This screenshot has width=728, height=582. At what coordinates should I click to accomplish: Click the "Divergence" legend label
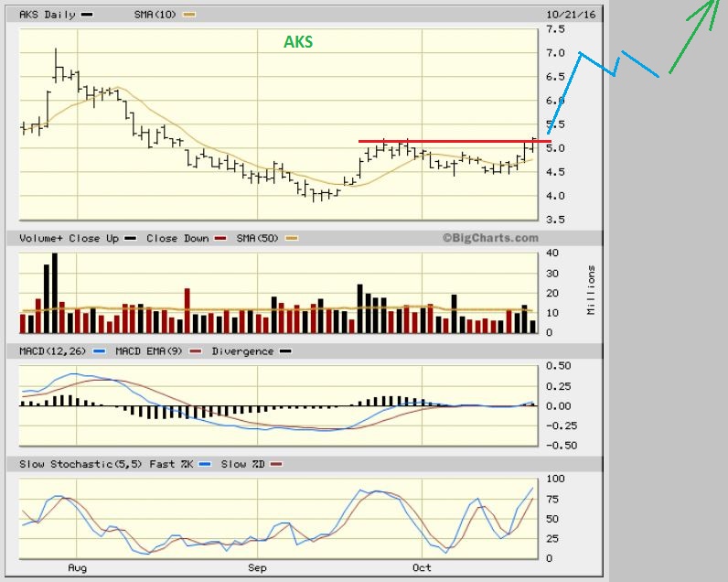pos(242,351)
